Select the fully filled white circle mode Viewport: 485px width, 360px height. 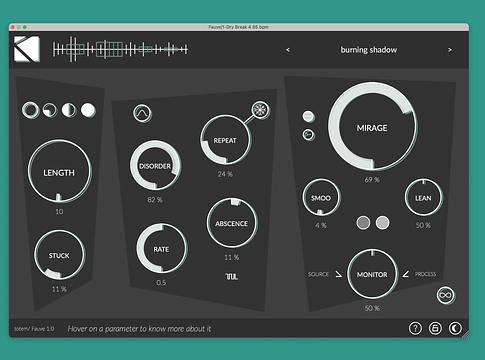pos(88,110)
